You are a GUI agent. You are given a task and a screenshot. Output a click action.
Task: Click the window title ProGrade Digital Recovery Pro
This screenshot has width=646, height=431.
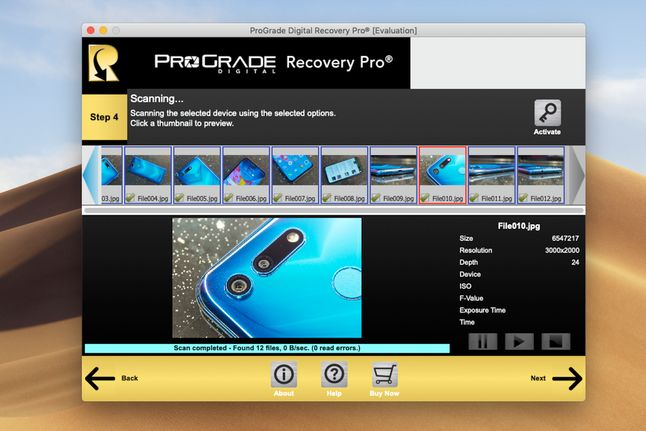point(333,30)
